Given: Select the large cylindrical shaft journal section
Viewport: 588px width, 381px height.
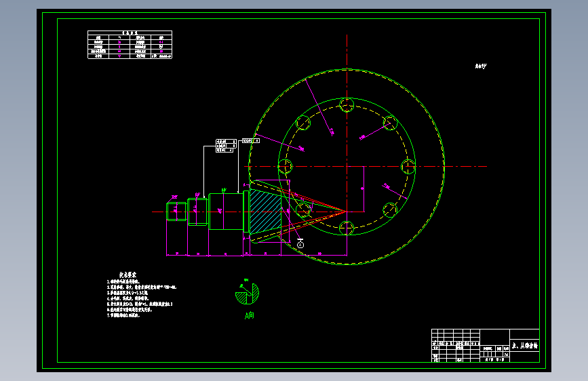Looking at the screenshot, I should [226, 212].
